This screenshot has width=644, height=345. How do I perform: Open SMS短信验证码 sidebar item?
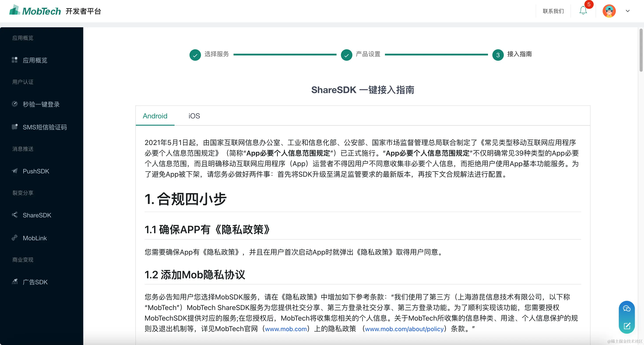click(x=44, y=127)
